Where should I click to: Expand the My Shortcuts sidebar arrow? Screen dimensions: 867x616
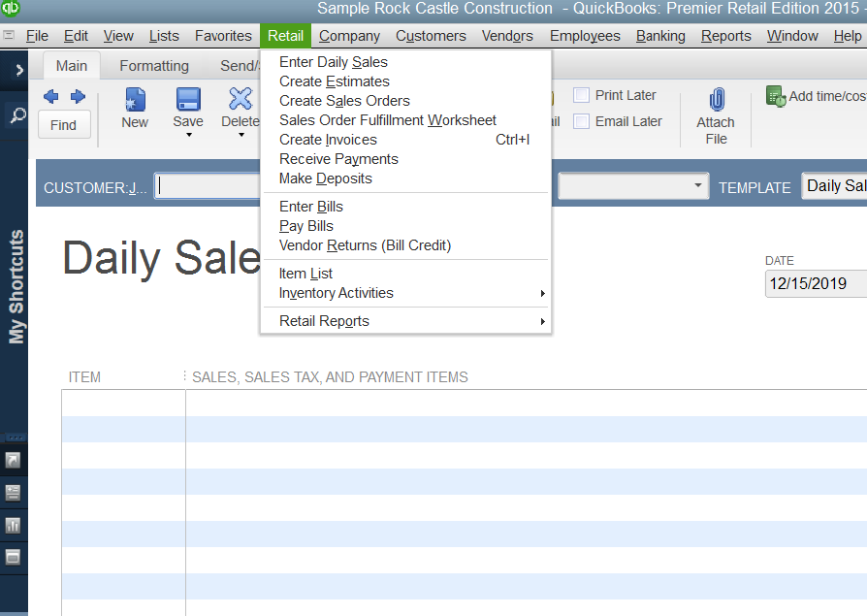[x=19, y=70]
